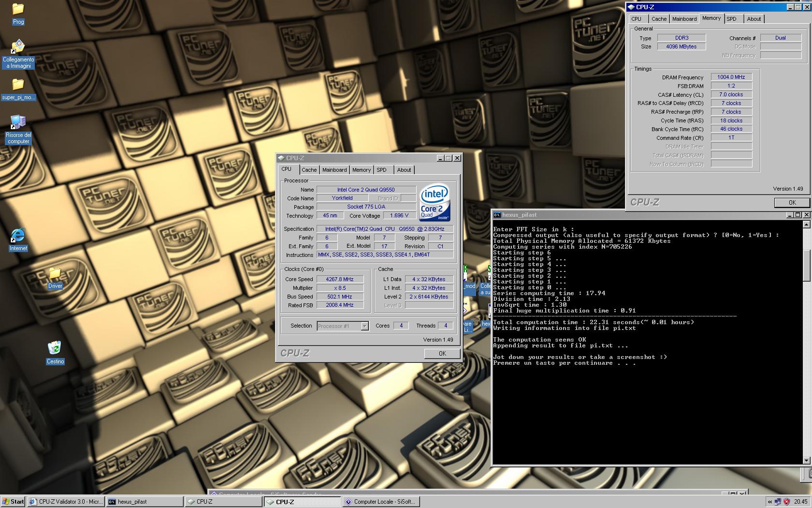Switch to hexus_pifast taskbar button
The image size is (812, 508).
144,502
